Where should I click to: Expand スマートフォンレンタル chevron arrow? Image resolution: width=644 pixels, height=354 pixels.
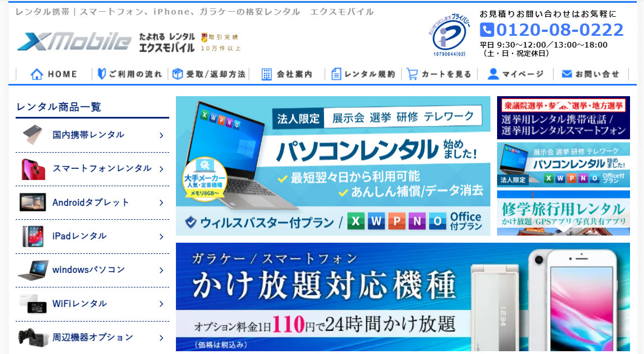(161, 169)
